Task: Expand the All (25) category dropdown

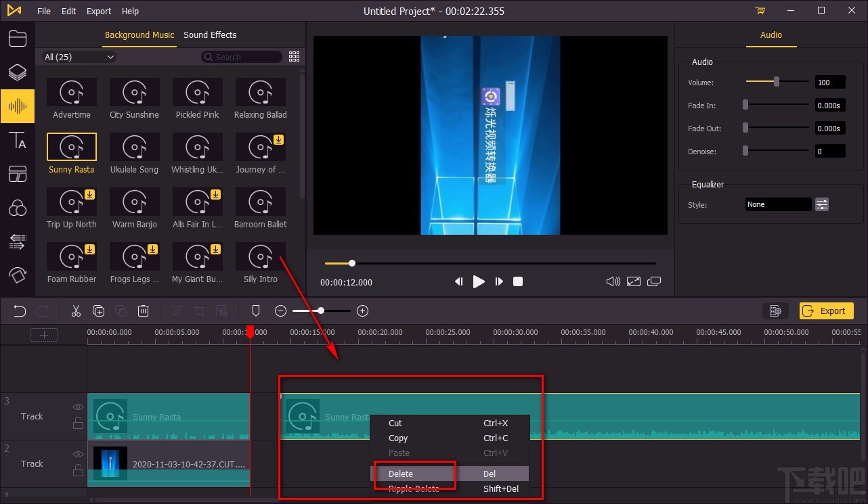Action: pyautogui.click(x=79, y=58)
